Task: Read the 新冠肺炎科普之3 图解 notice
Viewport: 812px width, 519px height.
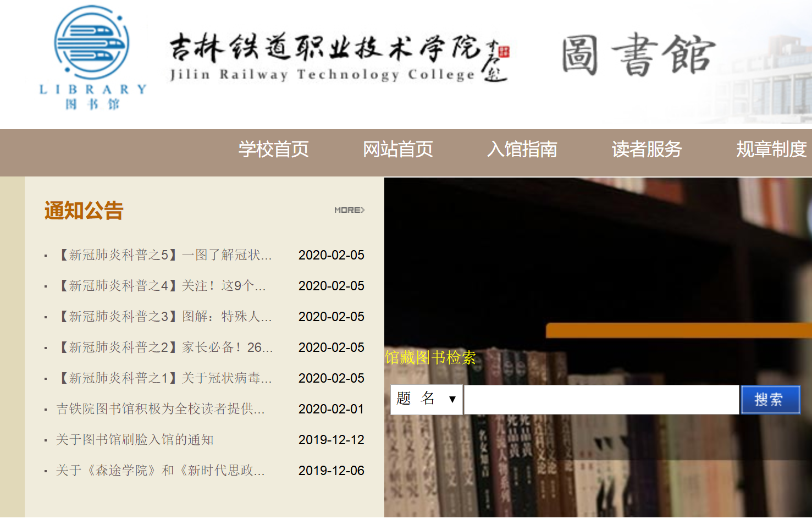Action: [x=164, y=317]
